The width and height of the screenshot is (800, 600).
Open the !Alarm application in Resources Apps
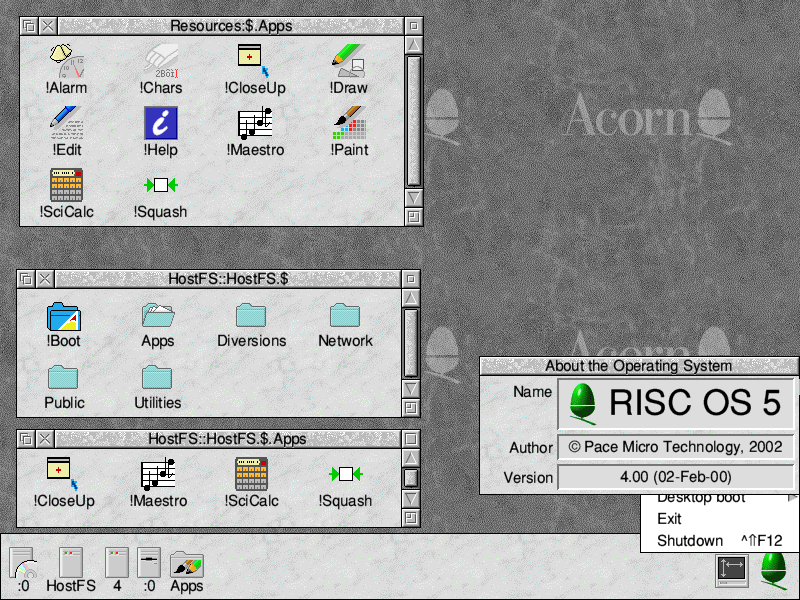click(67, 69)
